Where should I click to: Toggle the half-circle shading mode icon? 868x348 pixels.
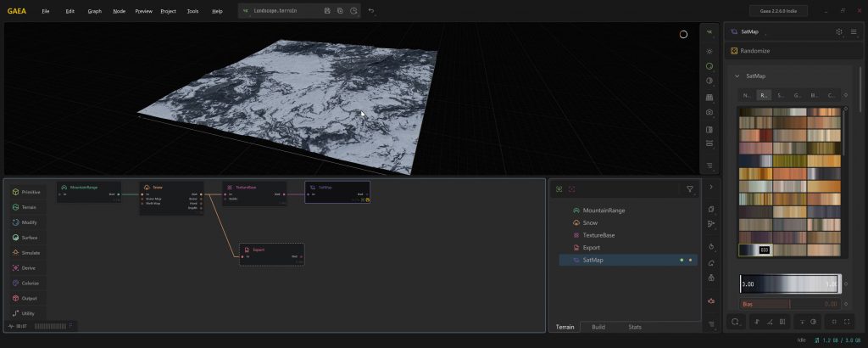[x=709, y=81]
